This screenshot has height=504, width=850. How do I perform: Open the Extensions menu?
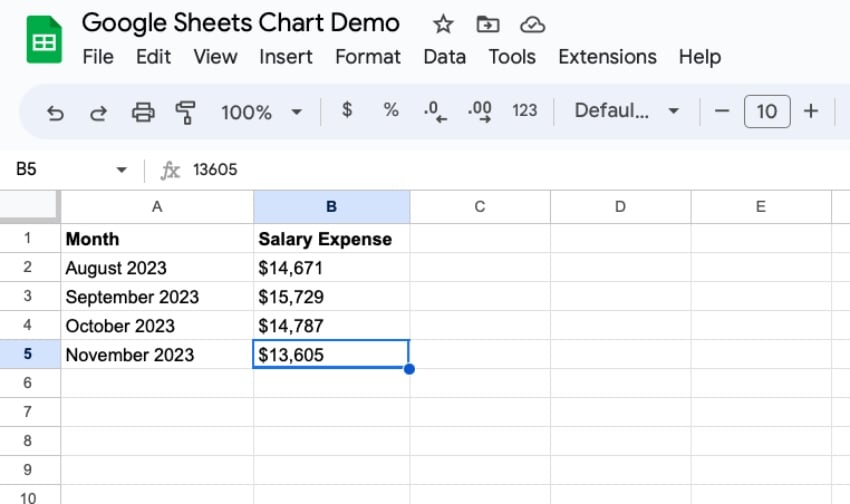[608, 57]
